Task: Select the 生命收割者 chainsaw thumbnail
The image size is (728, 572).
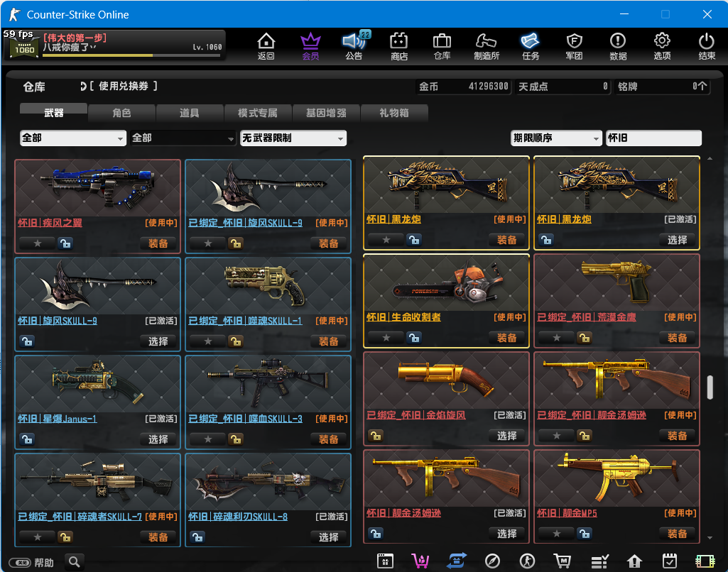Action: (446, 282)
